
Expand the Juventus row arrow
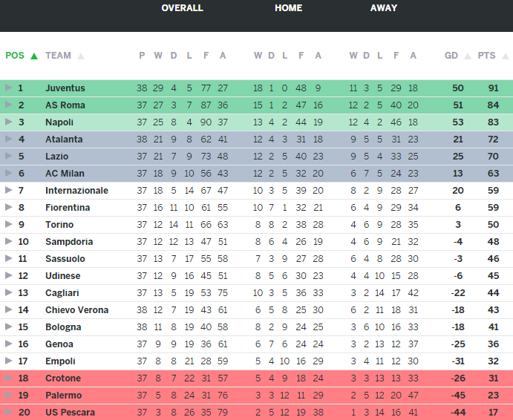9,88
